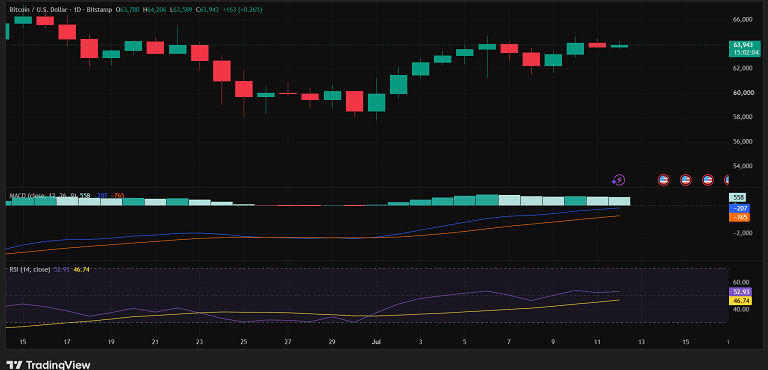The width and height of the screenshot is (768, 370).
Task: Select the RSI (14, close) legend label
Action: tap(29, 270)
